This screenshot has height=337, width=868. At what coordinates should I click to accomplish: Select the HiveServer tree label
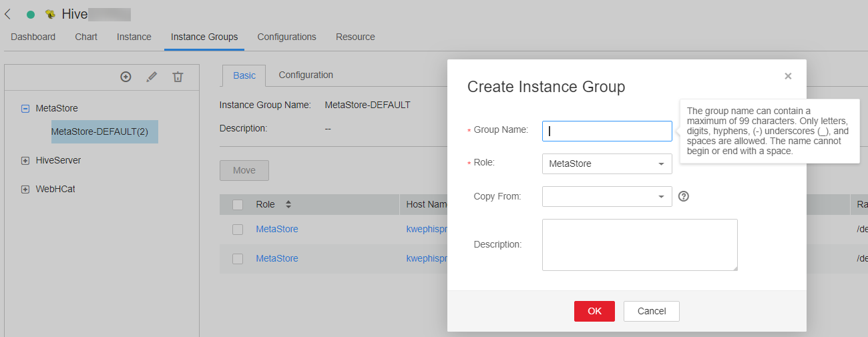(58, 161)
